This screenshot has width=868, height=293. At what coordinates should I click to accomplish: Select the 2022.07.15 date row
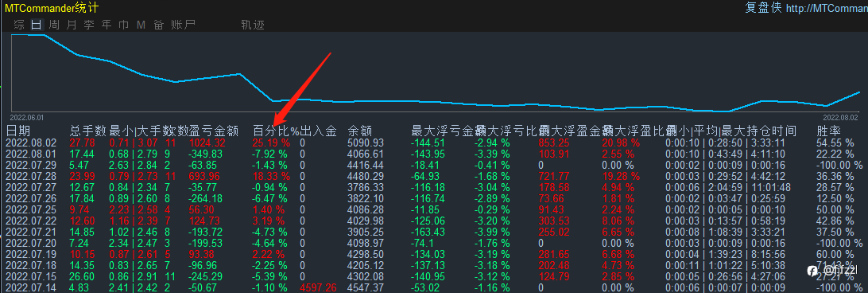[x=434, y=276]
